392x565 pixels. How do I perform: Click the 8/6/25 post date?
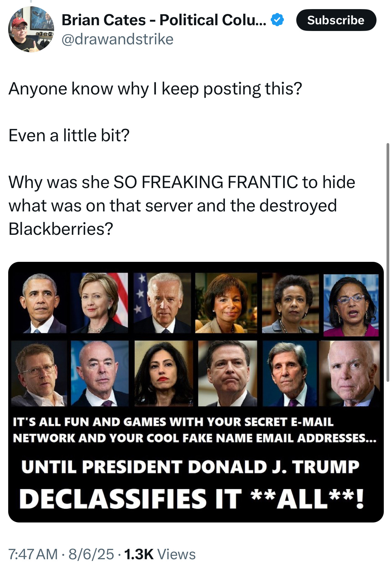[91, 554]
